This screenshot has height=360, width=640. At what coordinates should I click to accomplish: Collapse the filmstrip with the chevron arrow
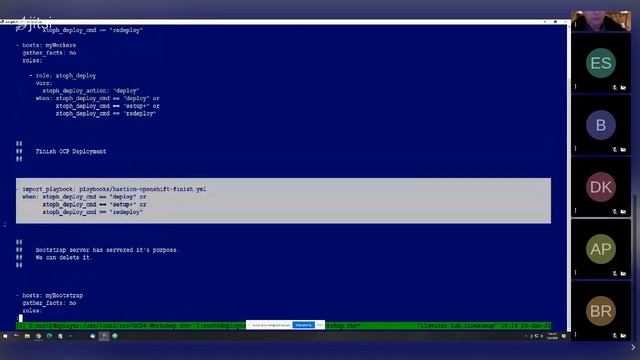[x=633, y=347]
